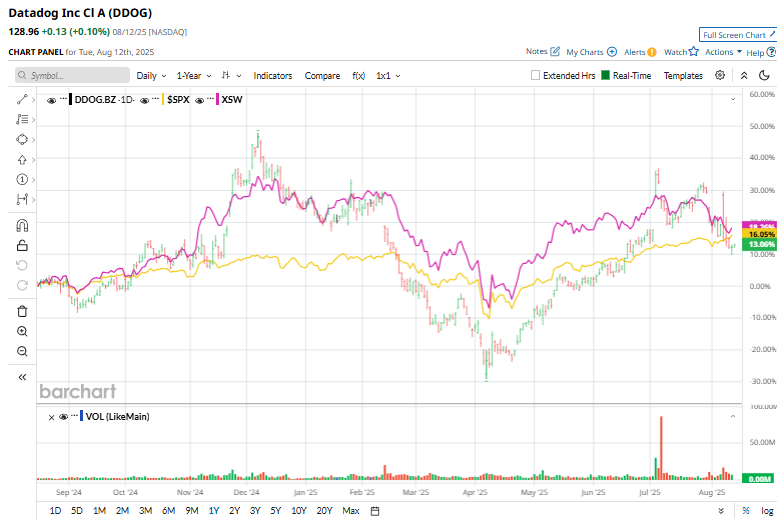Collapse the volume pane chevron

point(733,416)
